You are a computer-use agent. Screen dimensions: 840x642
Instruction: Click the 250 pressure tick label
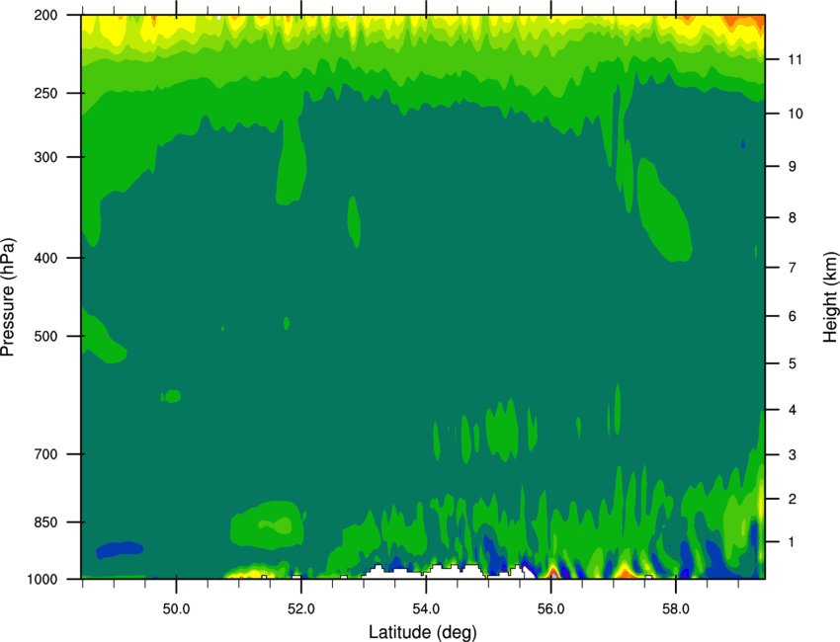click(x=45, y=93)
